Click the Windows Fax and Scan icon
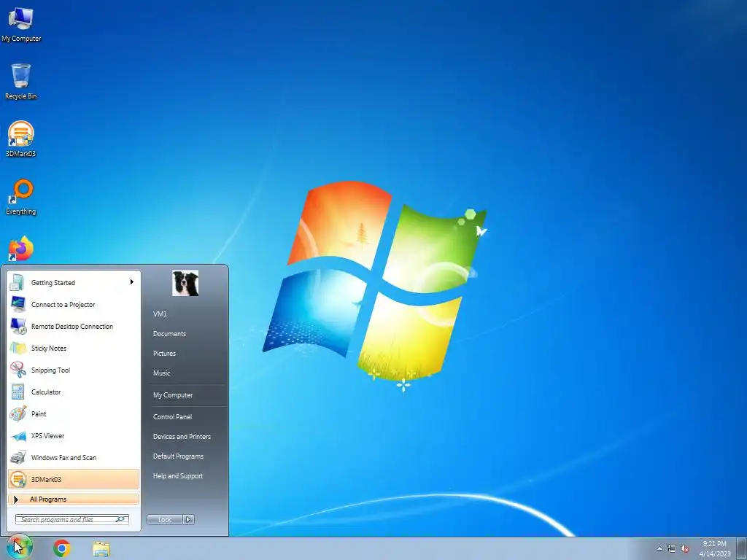Screen dimensions: 747x560 (18, 458)
